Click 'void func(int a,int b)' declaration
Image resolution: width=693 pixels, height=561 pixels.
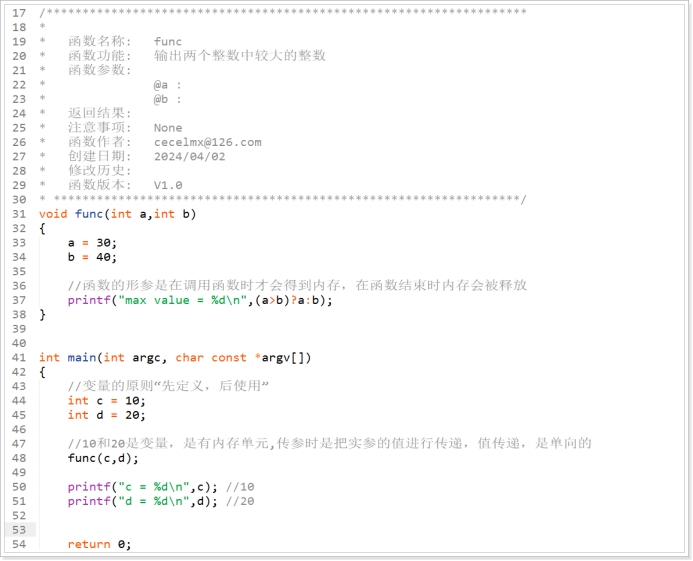coord(118,214)
